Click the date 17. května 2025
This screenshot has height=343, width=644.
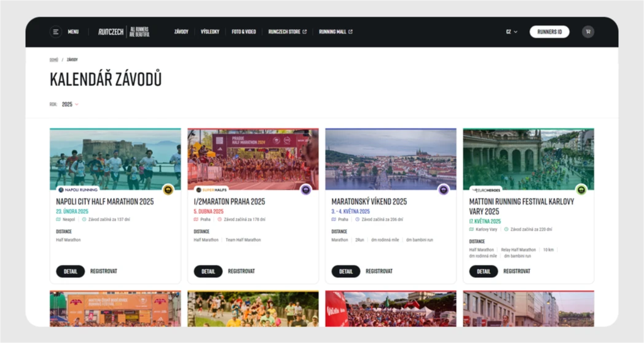pos(485,221)
